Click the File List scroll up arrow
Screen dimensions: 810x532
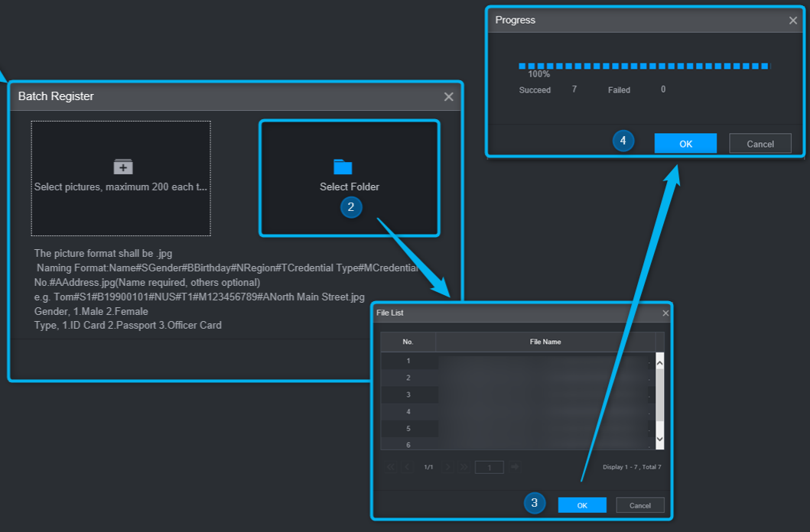coord(659,363)
